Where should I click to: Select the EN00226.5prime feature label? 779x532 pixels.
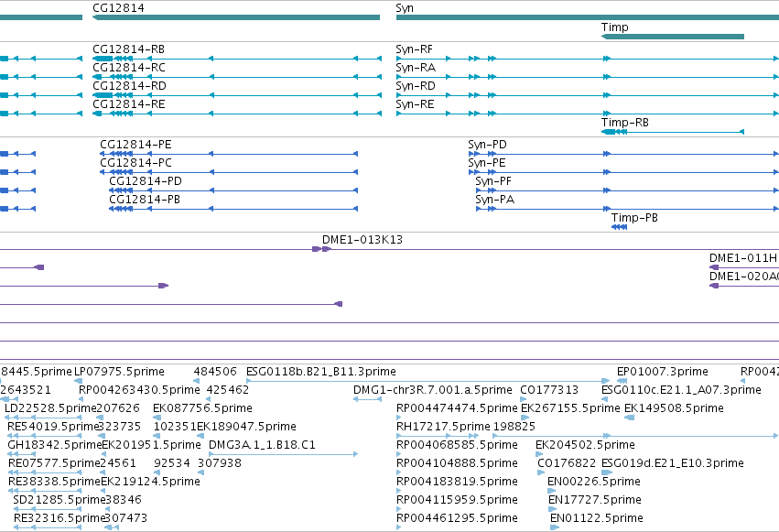click(594, 482)
